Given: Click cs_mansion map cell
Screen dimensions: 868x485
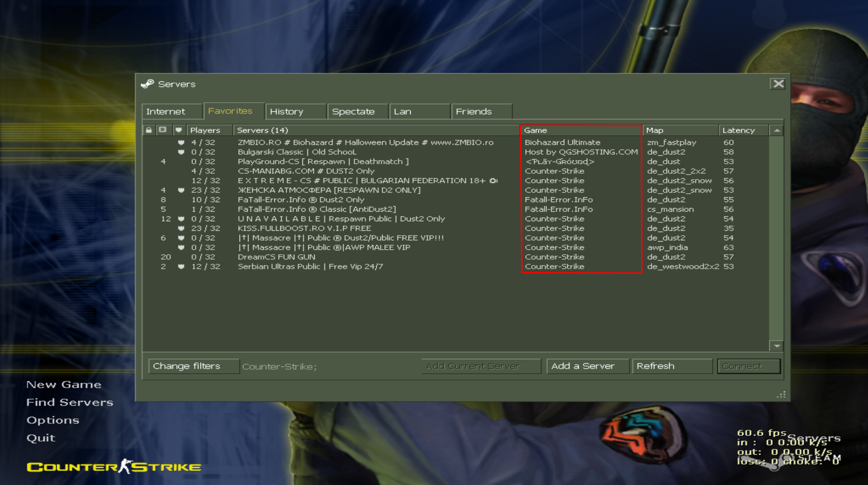Looking at the screenshot, I should pyautogui.click(x=670, y=209).
